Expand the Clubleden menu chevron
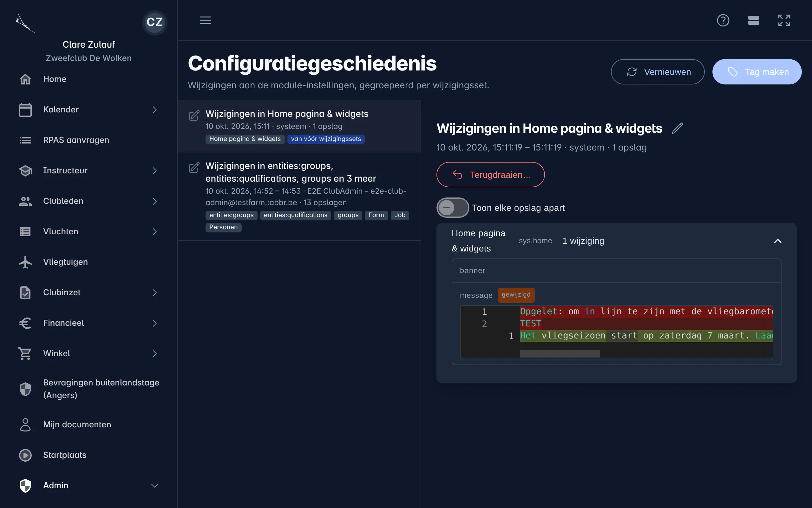 click(x=154, y=201)
